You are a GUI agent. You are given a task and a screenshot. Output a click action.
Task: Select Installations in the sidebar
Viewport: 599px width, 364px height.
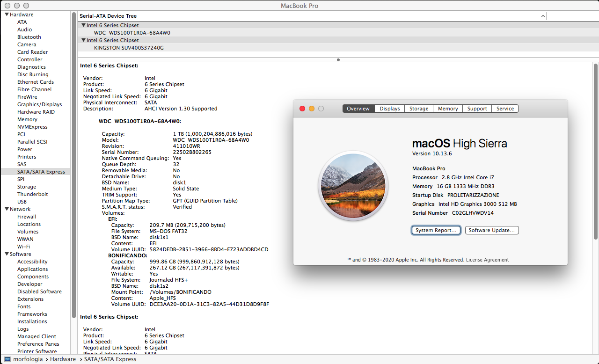[x=32, y=321]
